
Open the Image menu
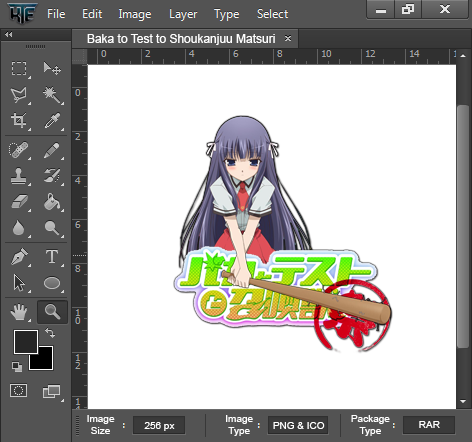point(135,14)
